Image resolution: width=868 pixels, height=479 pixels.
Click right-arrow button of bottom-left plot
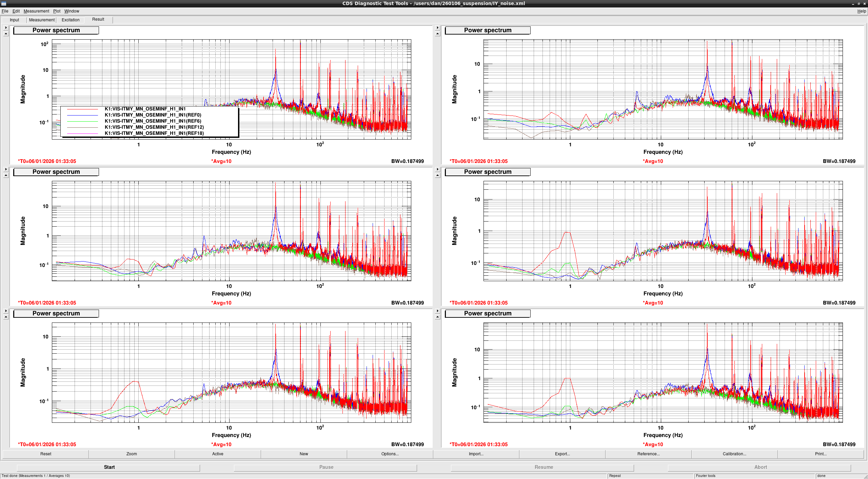(x=6, y=311)
